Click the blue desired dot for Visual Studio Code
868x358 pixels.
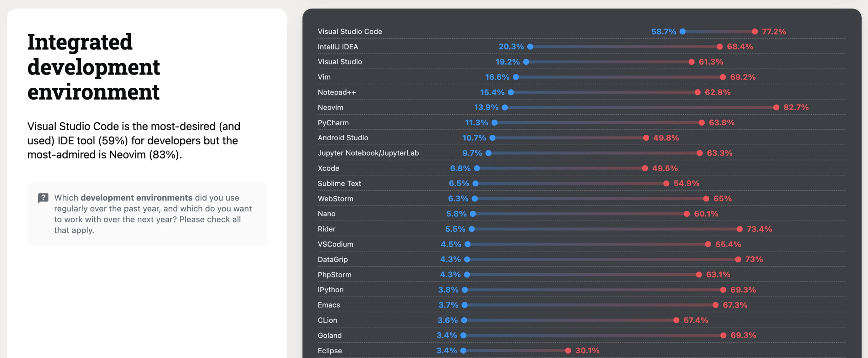[x=683, y=31]
